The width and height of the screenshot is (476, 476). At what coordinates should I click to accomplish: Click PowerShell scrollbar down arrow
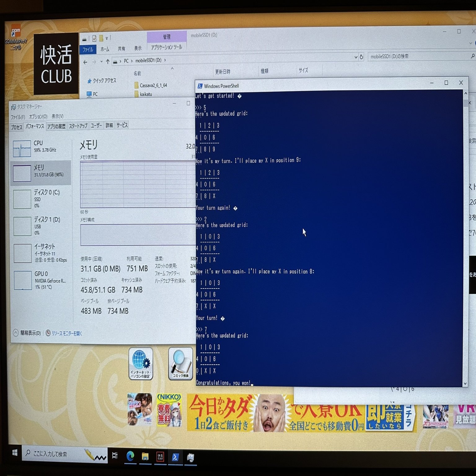coord(465,384)
